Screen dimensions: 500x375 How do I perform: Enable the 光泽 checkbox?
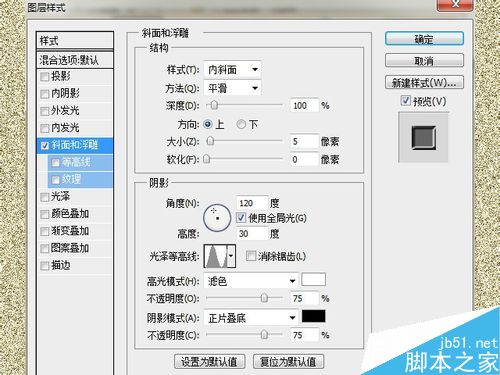(x=44, y=197)
